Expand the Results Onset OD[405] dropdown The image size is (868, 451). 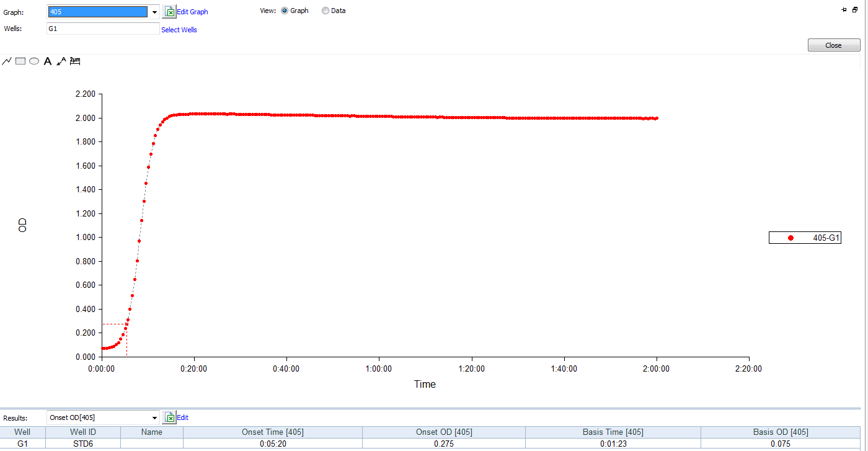(154, 418)
